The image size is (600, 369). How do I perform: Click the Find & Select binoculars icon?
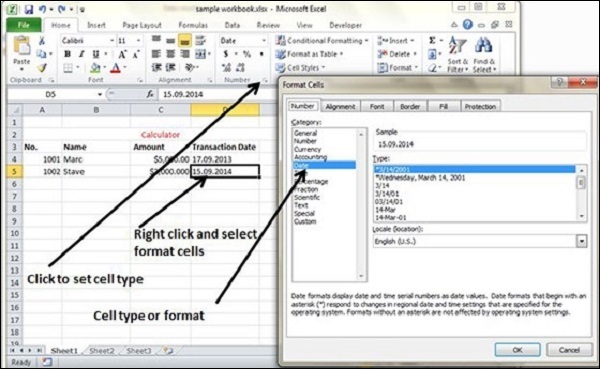pyautogui.click(x=483, y=46)
